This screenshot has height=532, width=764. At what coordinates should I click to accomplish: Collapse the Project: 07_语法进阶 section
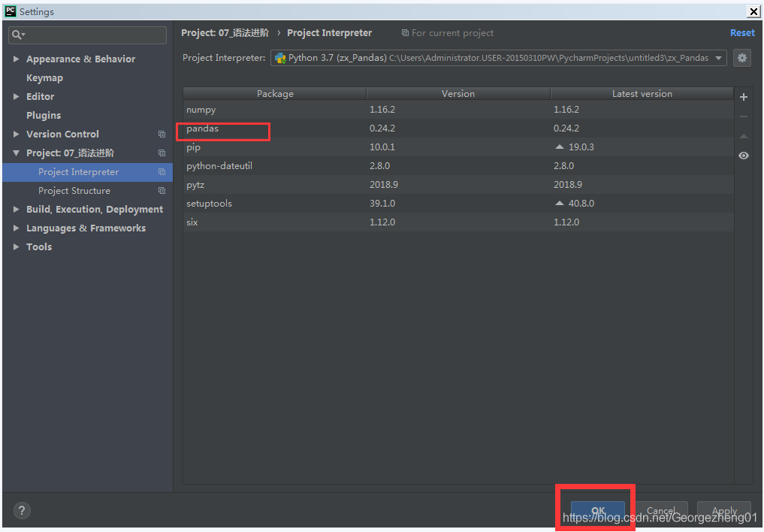16,153
